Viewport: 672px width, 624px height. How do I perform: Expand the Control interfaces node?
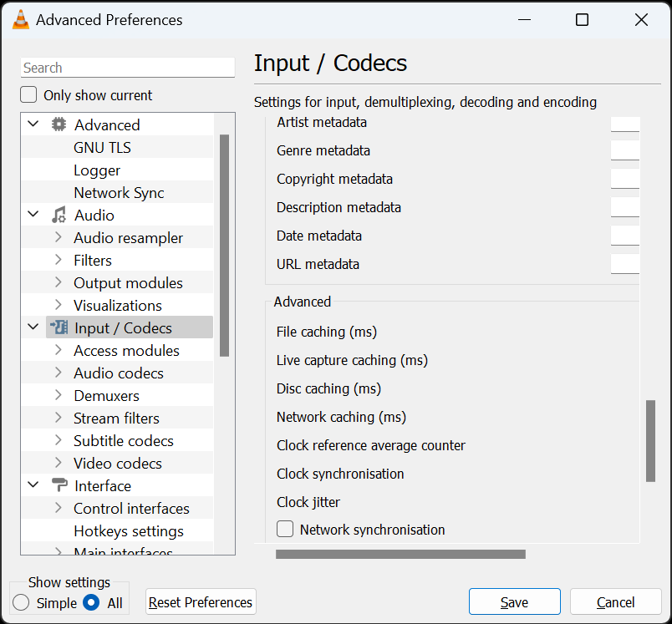point(59,508)
